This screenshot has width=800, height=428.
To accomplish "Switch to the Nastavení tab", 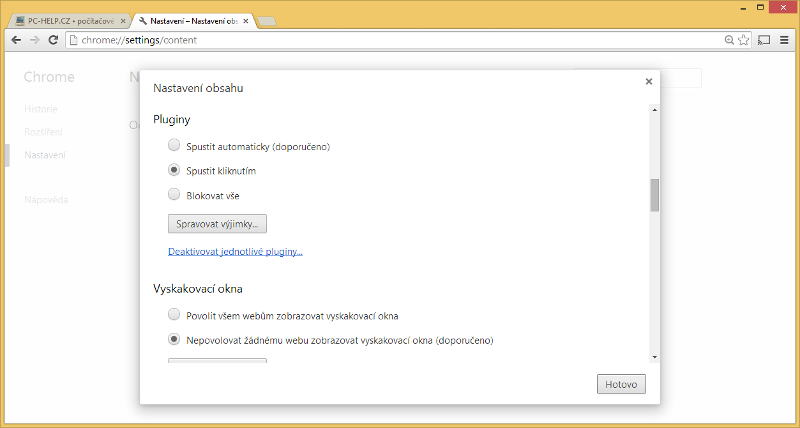I will (x=192, y=20).
